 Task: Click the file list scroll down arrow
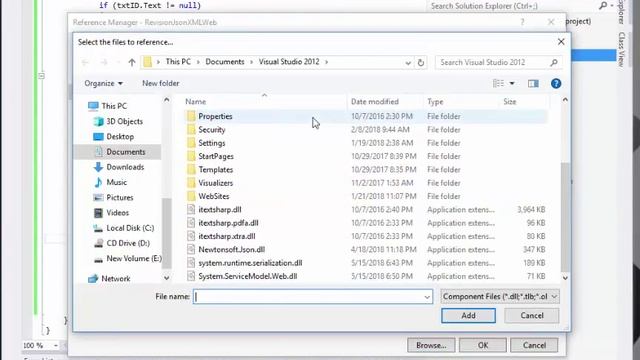coord(565,278)
